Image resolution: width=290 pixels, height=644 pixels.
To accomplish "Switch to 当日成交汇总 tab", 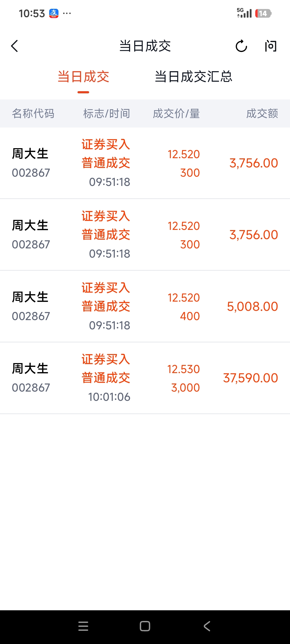I will [193, 76].
